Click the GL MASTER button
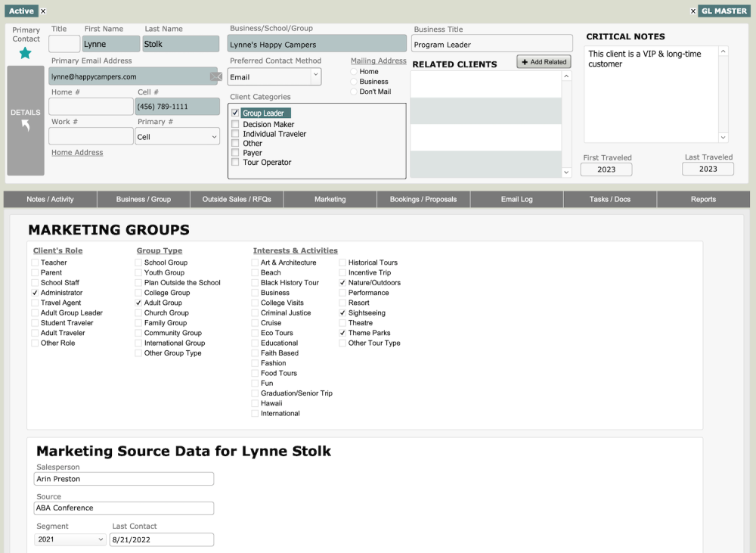The image size is (756, 553). coord(724,11)
